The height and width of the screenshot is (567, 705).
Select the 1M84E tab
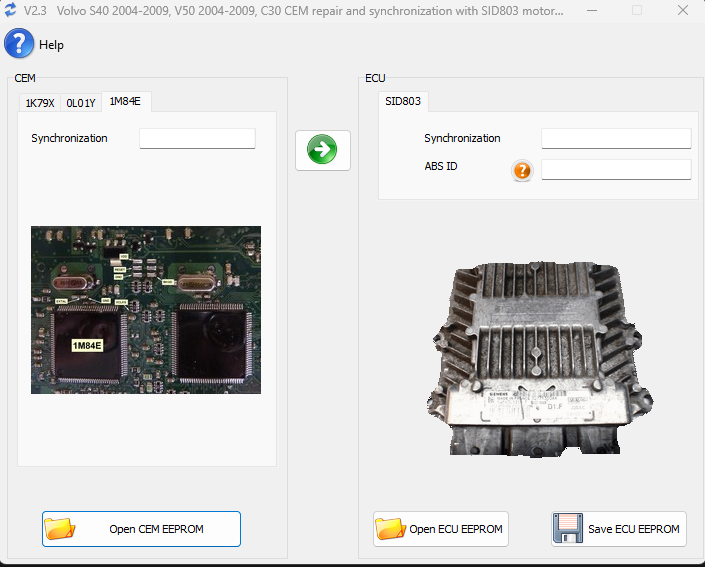(x=125, y=101)
